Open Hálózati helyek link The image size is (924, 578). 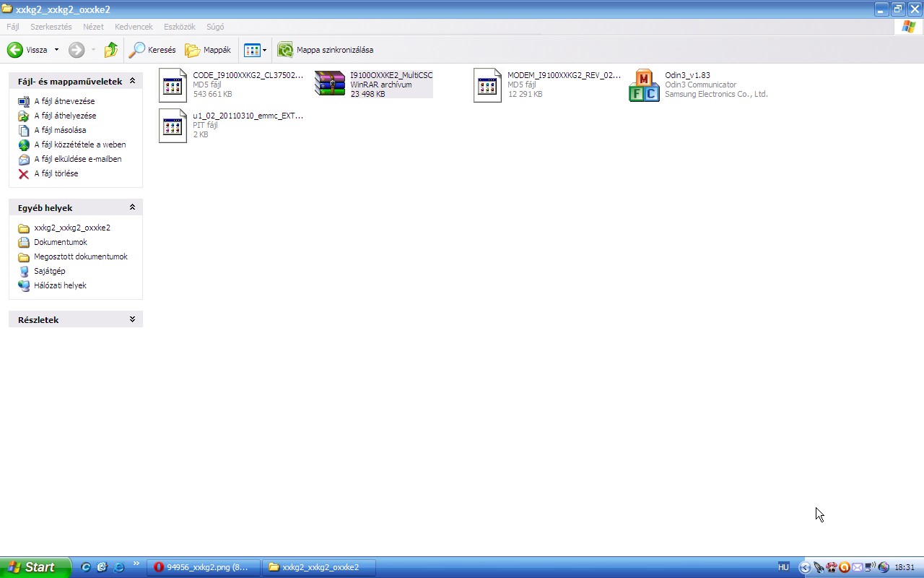pos(60,285)
